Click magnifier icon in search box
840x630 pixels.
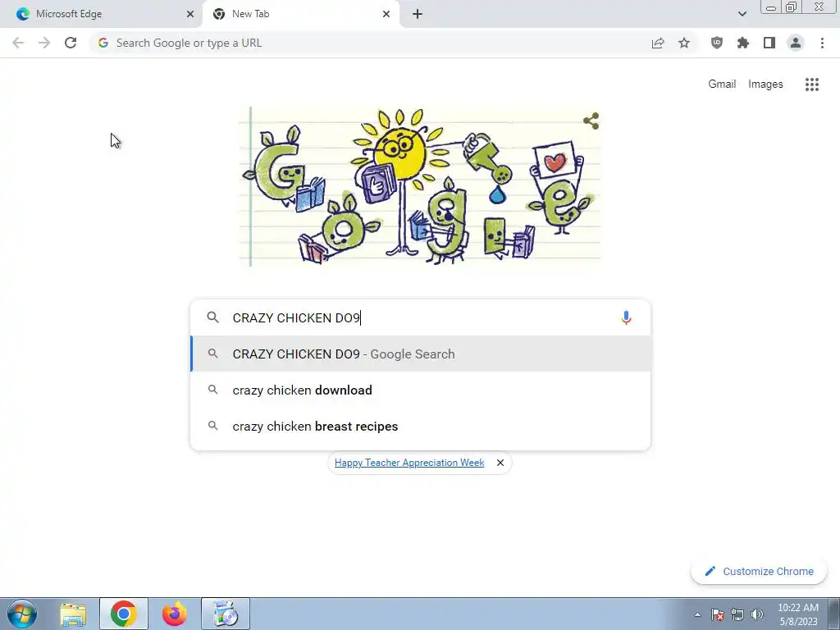tap(212, 317)
